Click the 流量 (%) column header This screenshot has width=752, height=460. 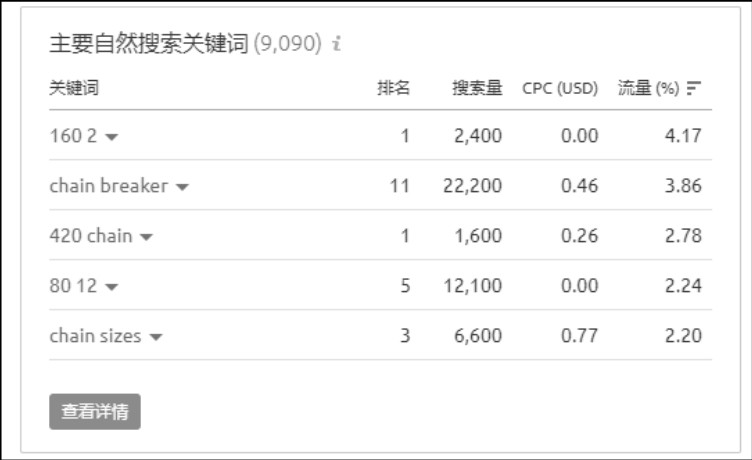tap(648, 88)
